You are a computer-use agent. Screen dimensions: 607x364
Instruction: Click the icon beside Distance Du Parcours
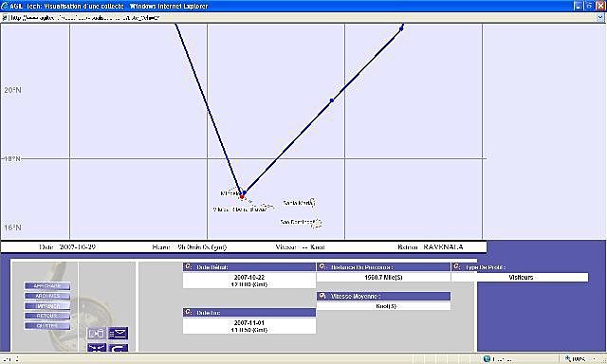322,266
